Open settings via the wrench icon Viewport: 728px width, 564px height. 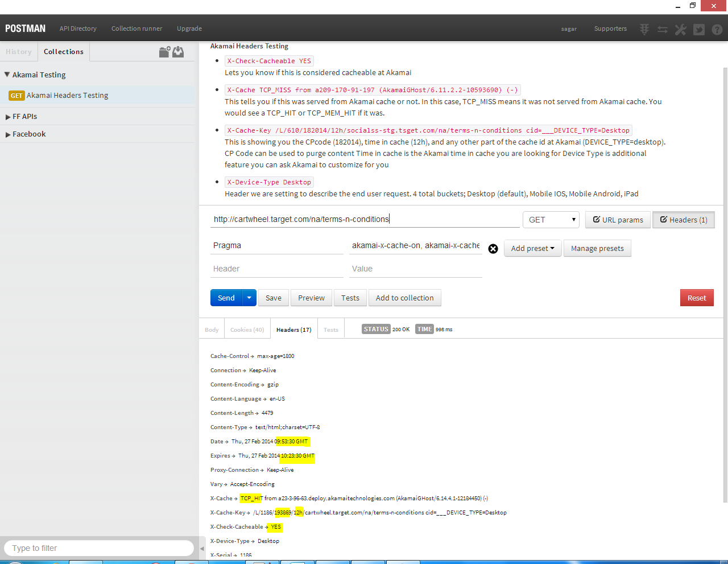click(681, 29)
